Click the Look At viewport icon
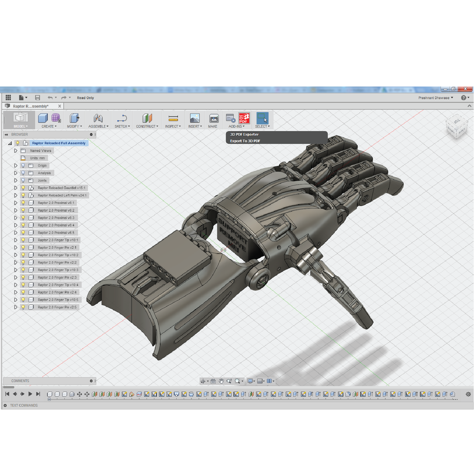 click(213, 381)
